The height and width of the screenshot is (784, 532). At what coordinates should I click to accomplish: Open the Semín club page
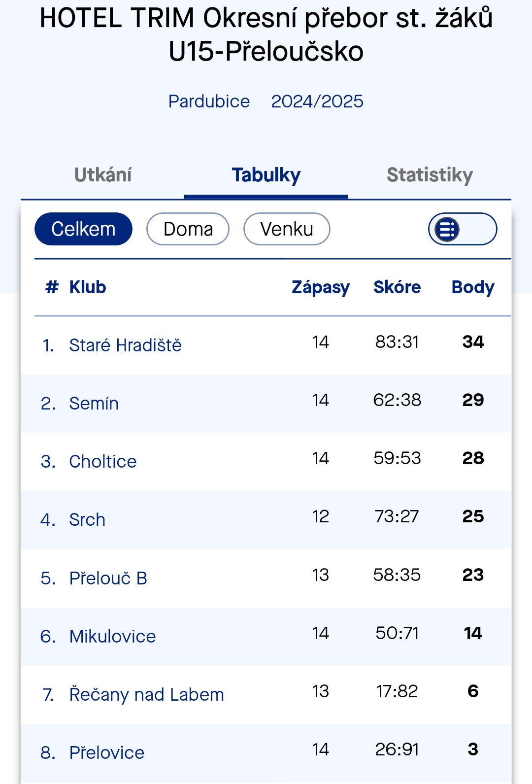[94, 403]
